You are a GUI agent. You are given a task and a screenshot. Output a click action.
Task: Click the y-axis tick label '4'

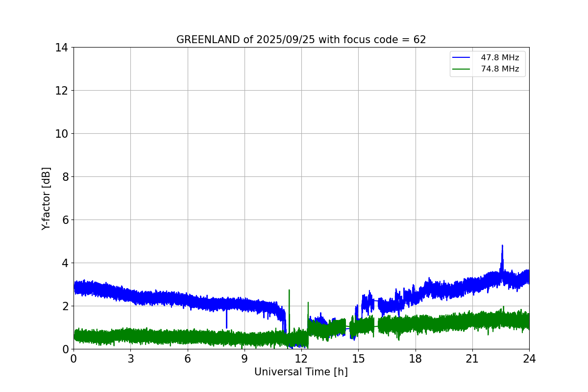(x=64, y=263)
